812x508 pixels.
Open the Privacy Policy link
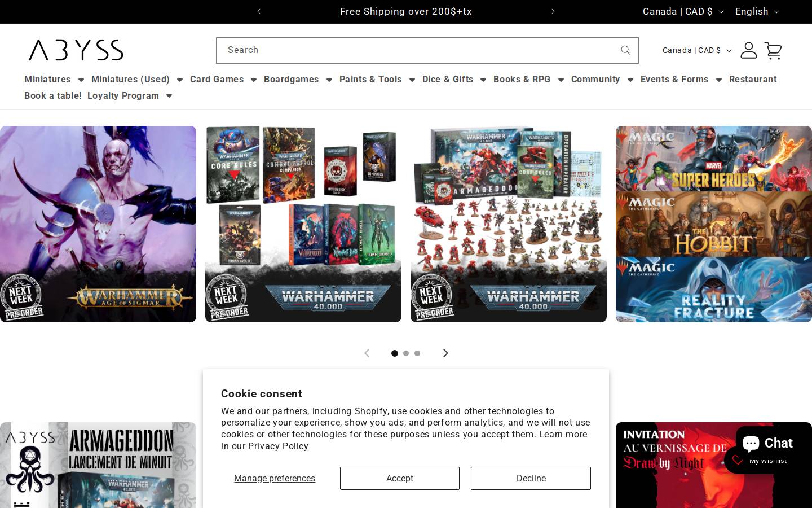click(278, 446)
